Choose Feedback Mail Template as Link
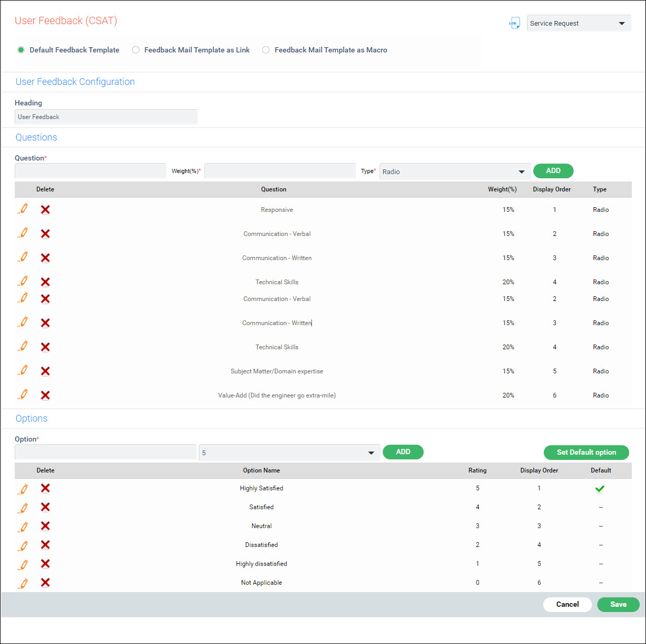 point(136,50)
